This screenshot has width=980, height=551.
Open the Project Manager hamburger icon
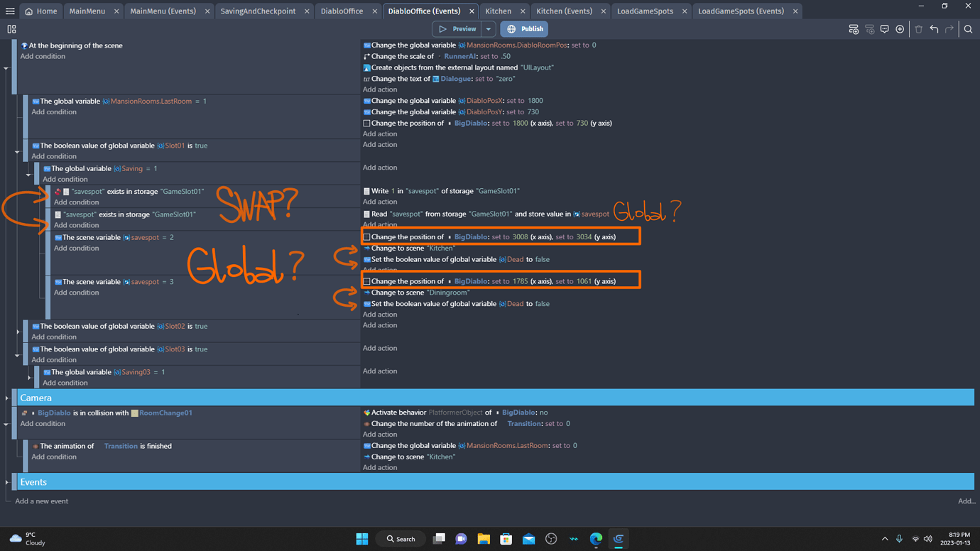tap(10, 10)
